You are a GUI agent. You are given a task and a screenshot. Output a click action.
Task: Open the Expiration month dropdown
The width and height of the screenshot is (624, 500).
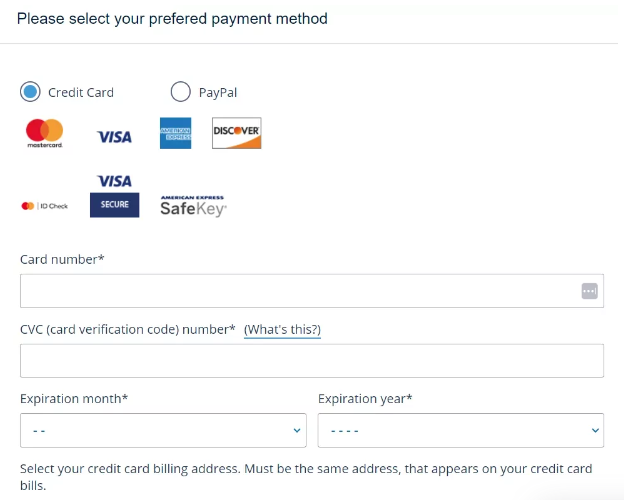coord(163,430)
